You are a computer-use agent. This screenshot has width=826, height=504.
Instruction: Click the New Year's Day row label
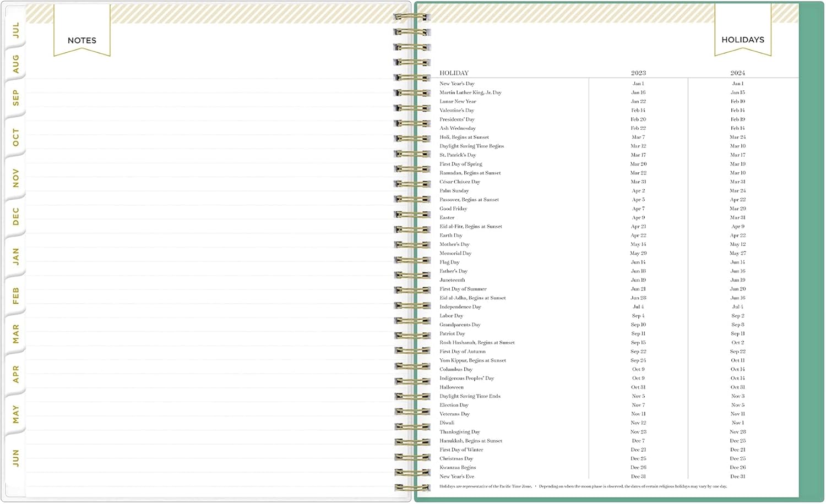[457, 84]
